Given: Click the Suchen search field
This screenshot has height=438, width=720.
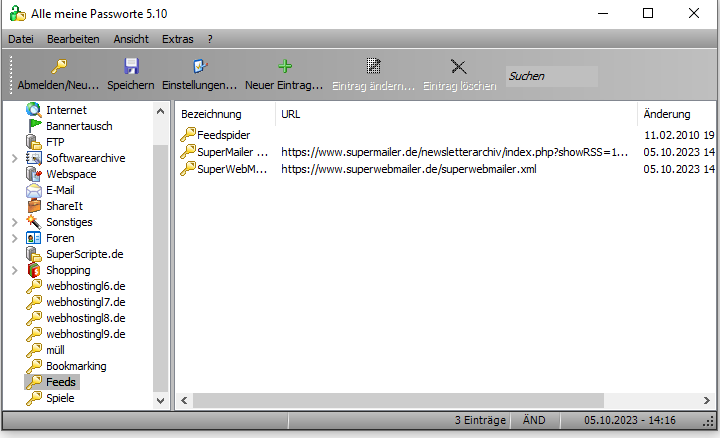Looking at the screenshot, I should pos(551,76).
